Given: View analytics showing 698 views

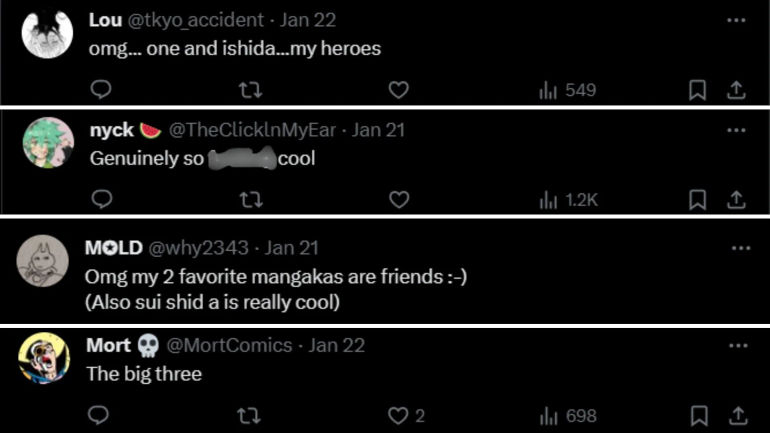Looking at the screenshot, I should (x=568, y=415).
